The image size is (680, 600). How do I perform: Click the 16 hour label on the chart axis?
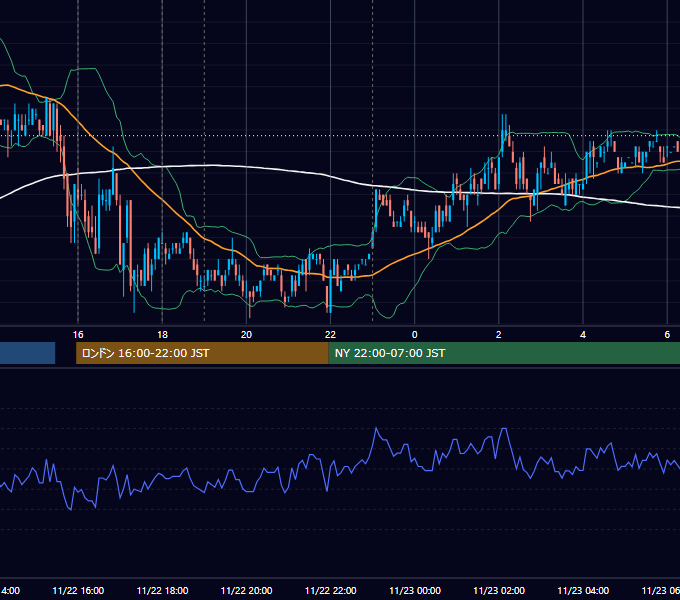[78, 335]
